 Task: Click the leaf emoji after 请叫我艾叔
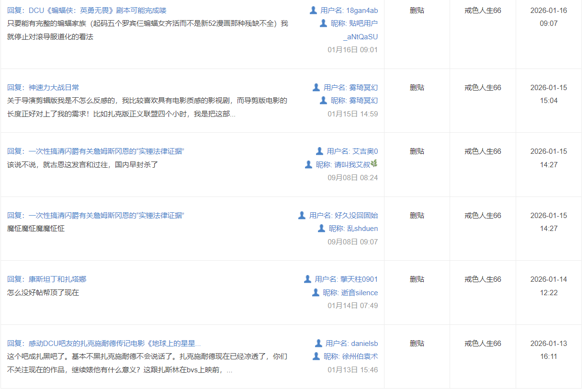coord(374,164)
